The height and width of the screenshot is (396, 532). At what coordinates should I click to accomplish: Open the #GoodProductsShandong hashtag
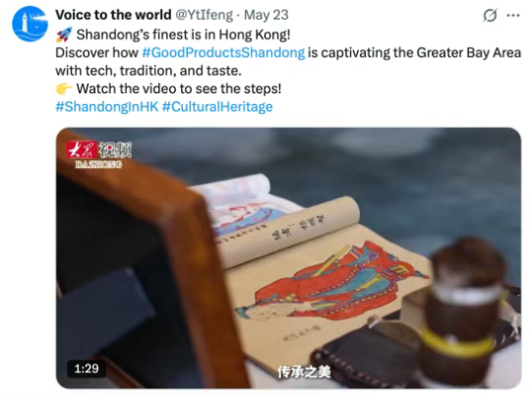coord(223,52)
